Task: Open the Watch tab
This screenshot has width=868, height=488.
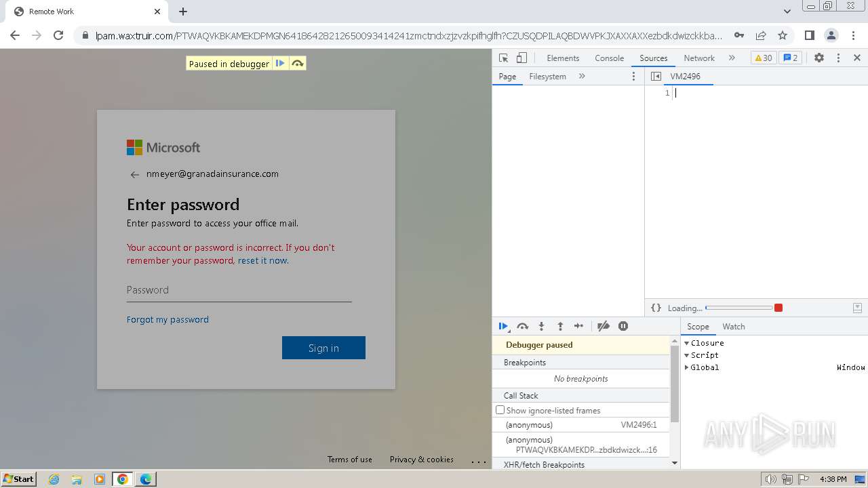Action: pos(734,327)
